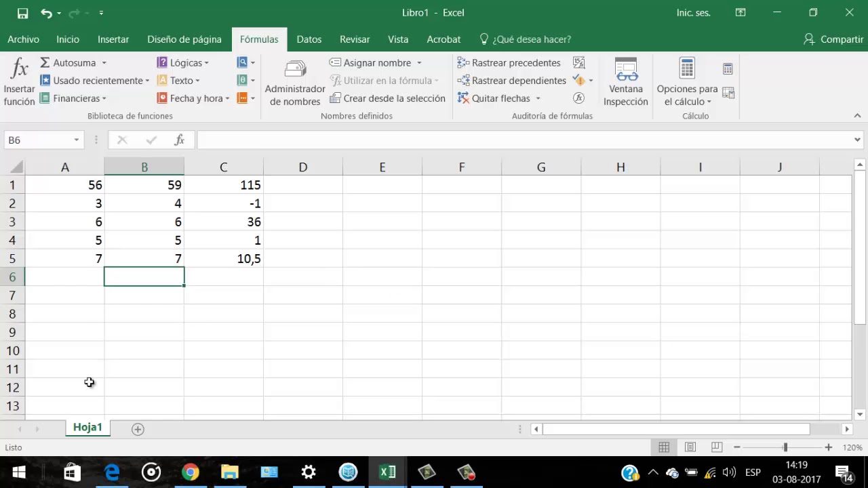Click the Calcular hoja icon
Image resolution: width=868 pixels, height=488 pixels.
(728, 92)
